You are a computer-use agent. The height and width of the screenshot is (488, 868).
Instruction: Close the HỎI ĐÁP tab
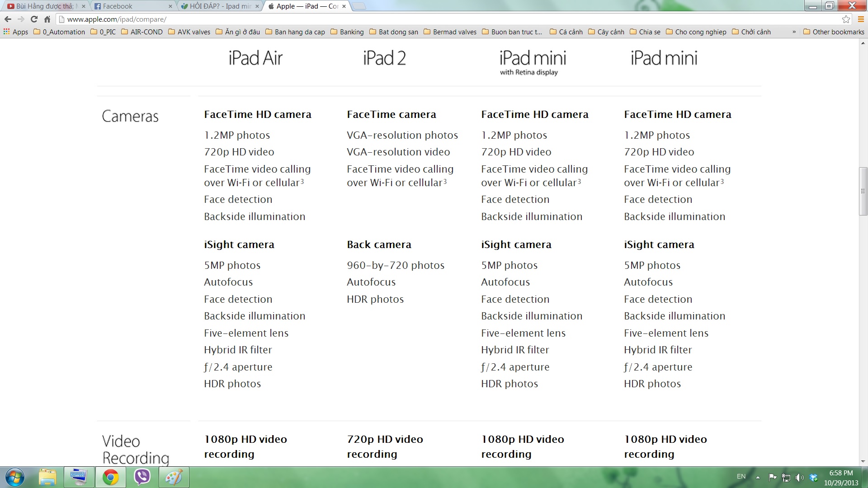coord(257,6)
